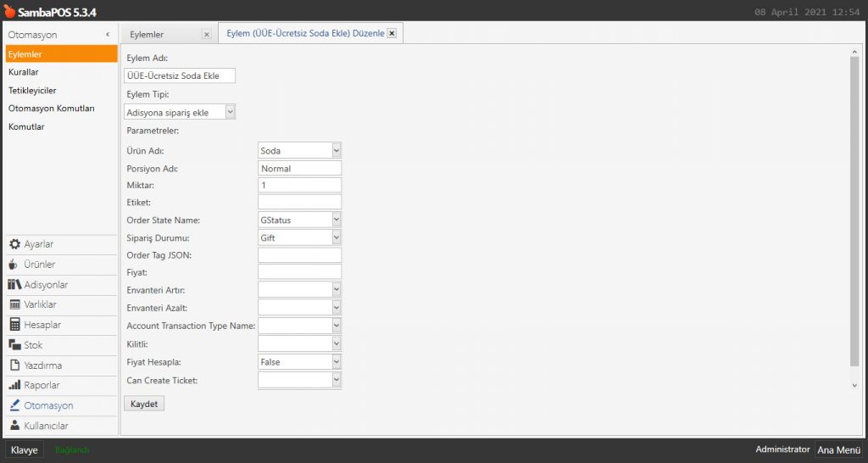Expand the Ürün Adı dropdown

337,150
